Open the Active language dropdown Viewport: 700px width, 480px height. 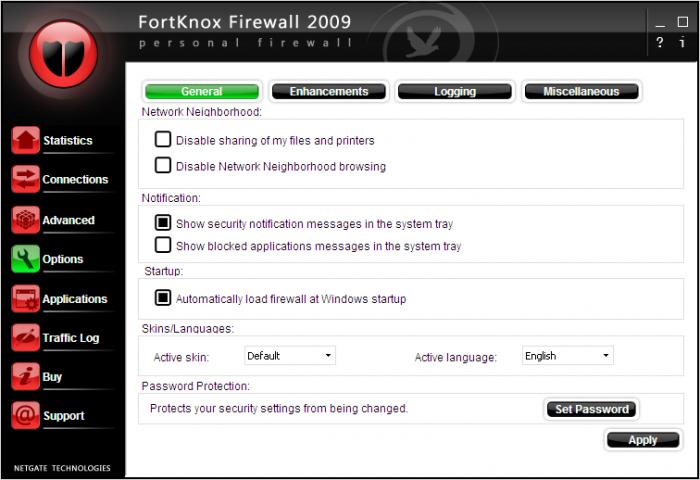click(567, 355)
